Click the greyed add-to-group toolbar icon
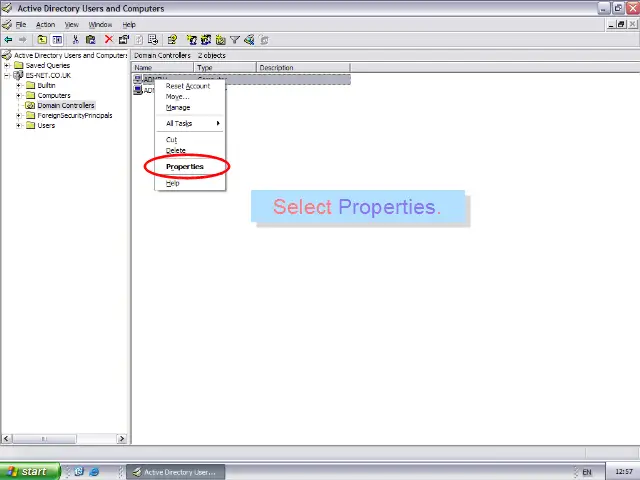640x480 pixels. click(264, 40)
